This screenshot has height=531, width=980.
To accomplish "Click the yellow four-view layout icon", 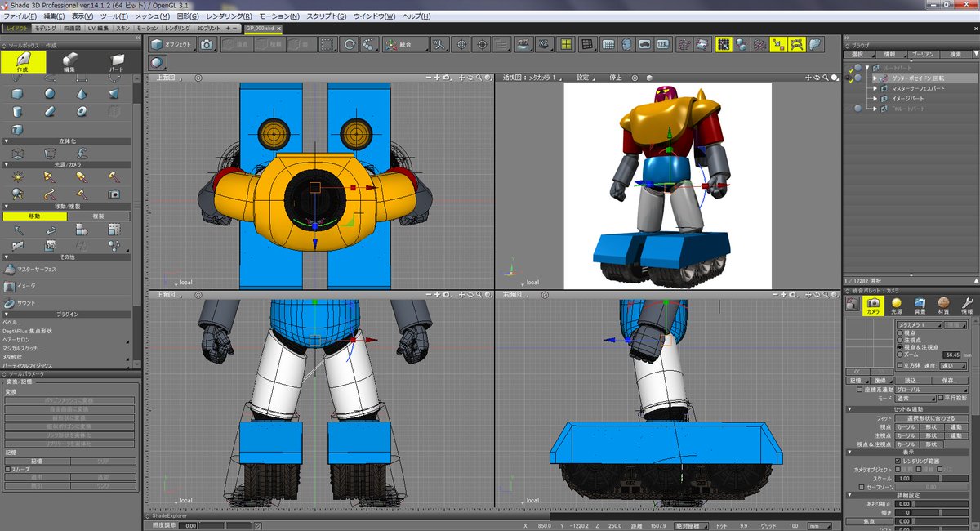I will tap(565, 45).
